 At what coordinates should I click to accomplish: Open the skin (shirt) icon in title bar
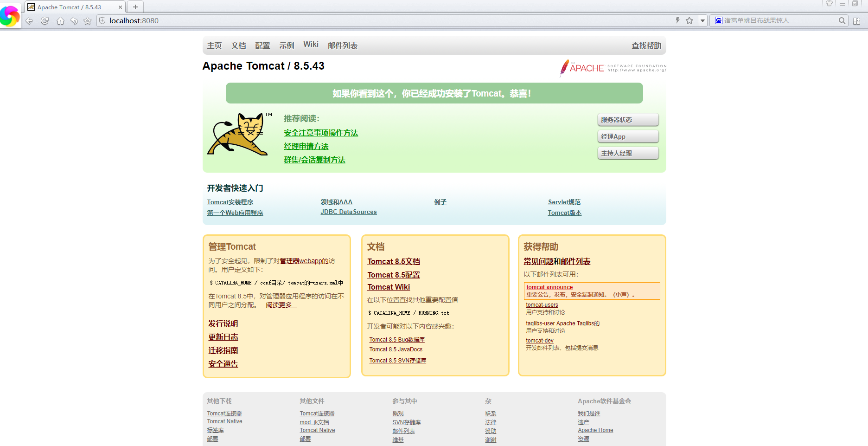pos(830,3)
